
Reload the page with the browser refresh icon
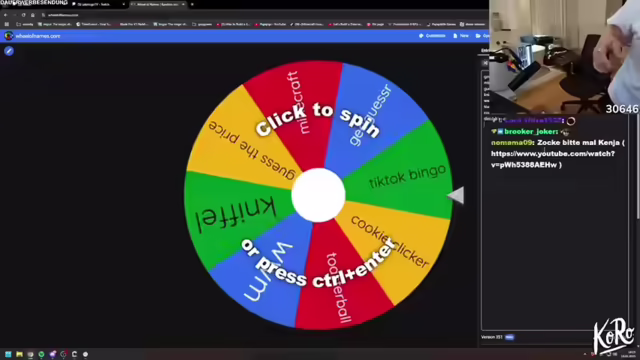(23, 15)
